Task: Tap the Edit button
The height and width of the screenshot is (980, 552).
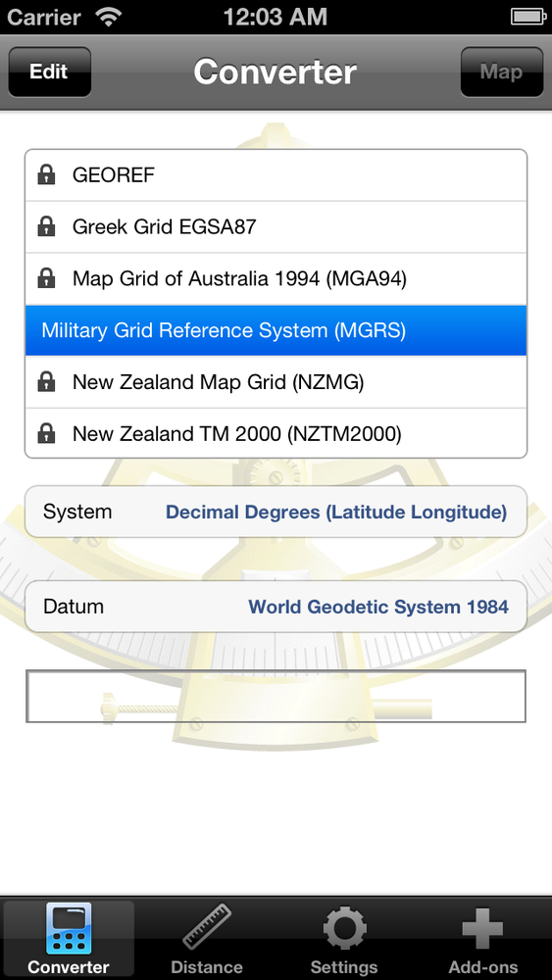Action: tap(49, 72)
